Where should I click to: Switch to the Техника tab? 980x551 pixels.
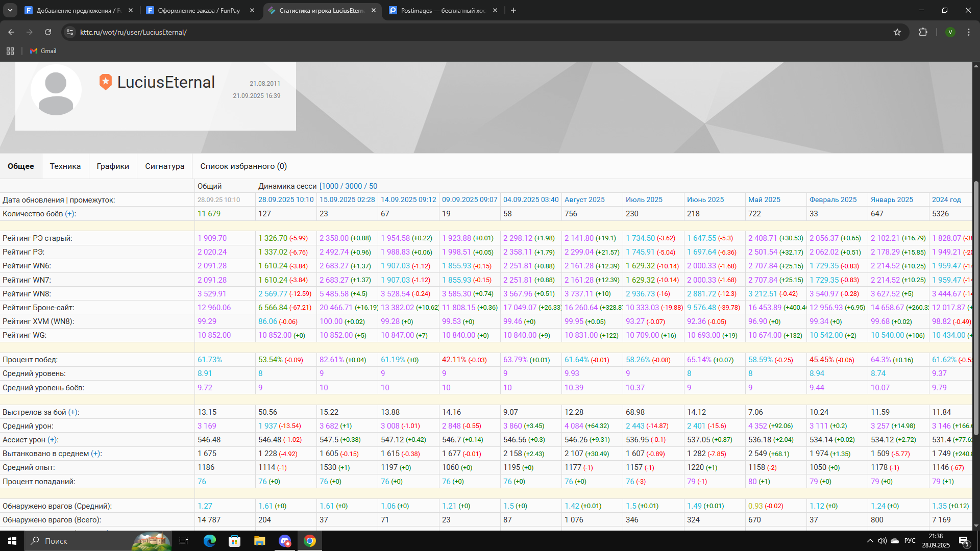point(65,166)
